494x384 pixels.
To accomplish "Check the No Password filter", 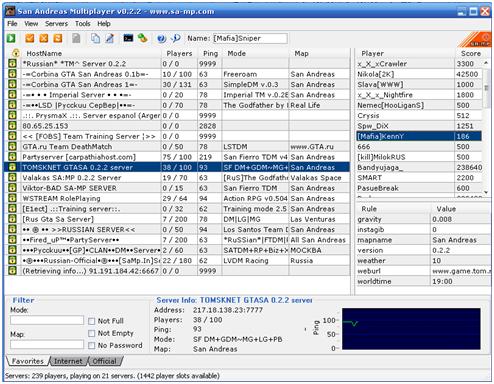I will 92,346.
